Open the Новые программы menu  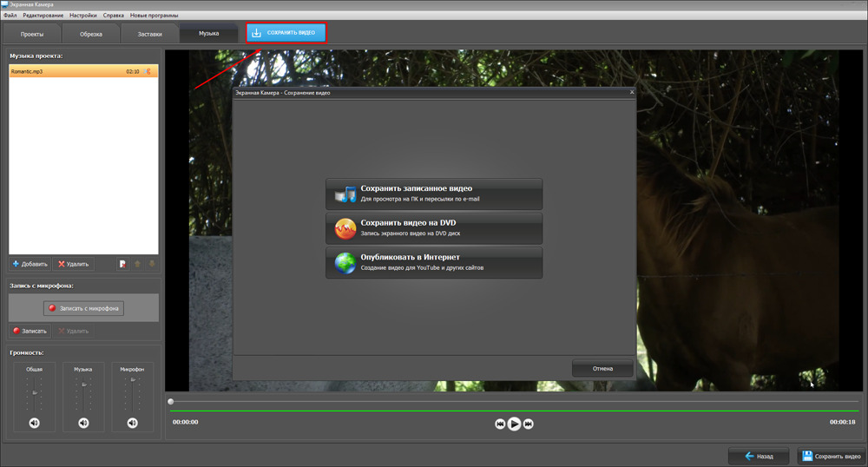(154, 16)
